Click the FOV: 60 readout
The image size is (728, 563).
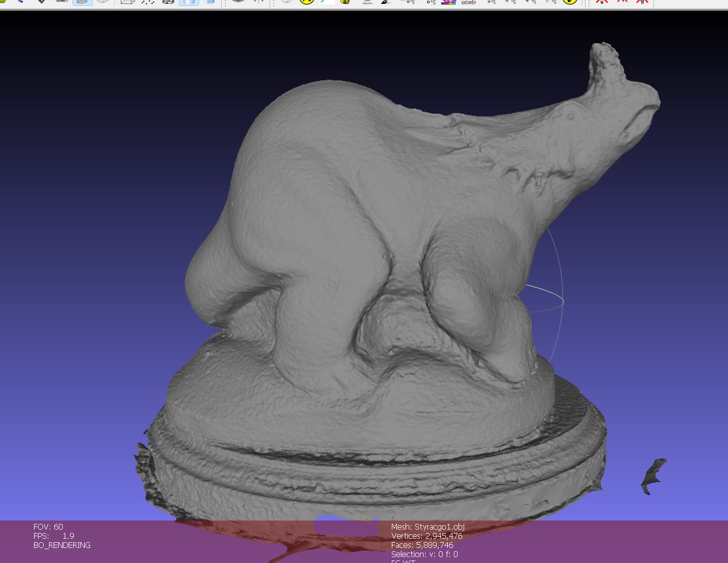(x=48, y=526)
